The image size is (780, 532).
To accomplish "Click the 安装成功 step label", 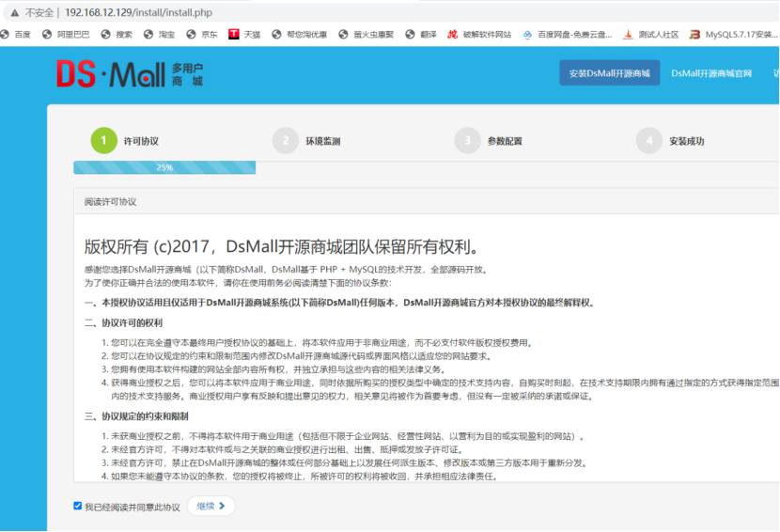I will pos(686,141).
